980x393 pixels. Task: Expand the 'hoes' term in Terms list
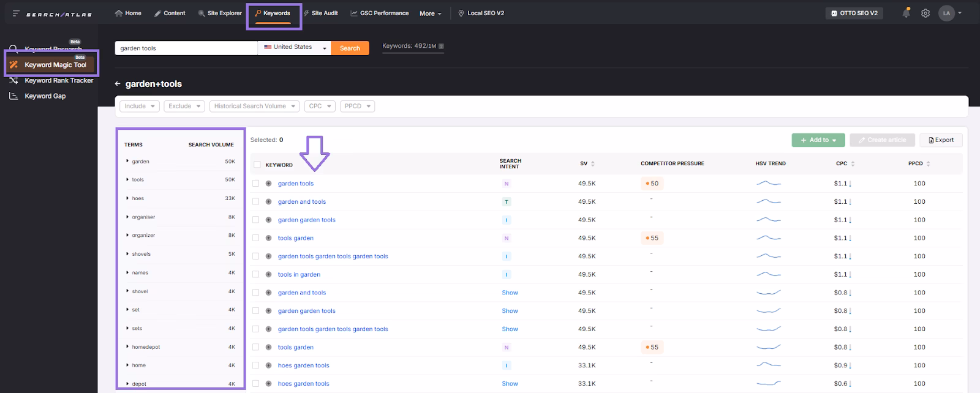point(127,198)
